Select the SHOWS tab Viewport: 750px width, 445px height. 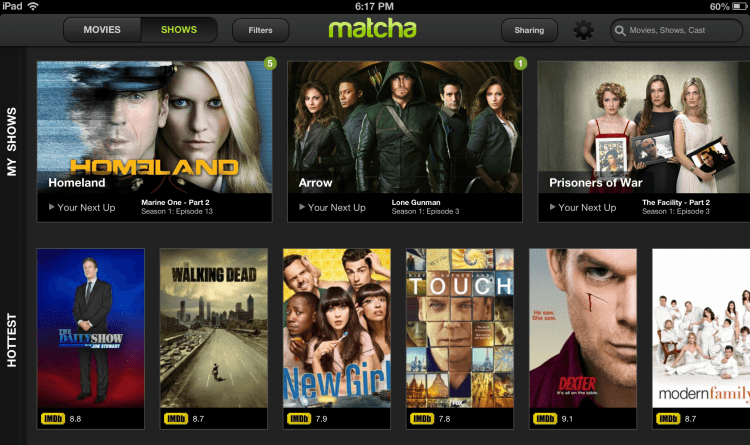pos(179,30)
